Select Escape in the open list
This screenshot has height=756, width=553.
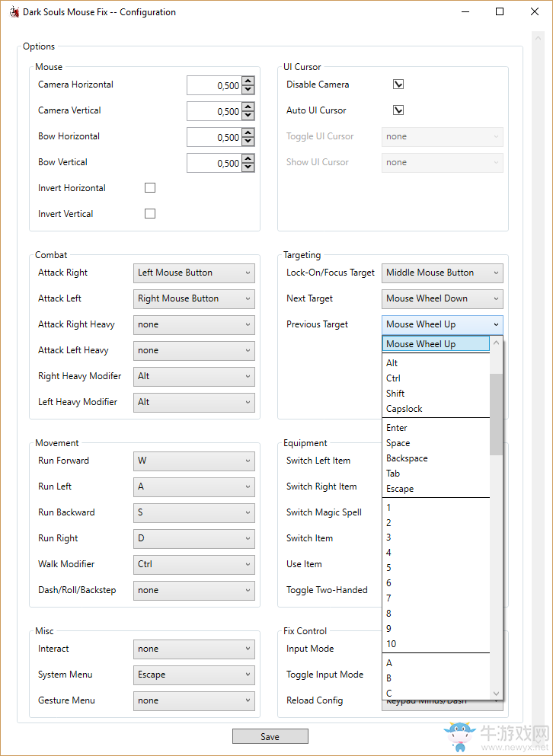click(436, 489)
